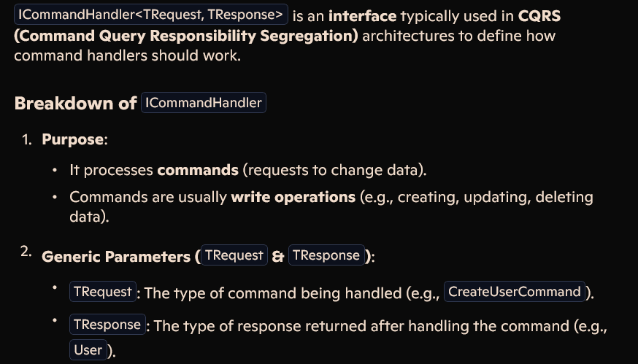
Task: Click '(Command Query Responsibility Segregation)' bold text
Action: pyautogui.click(x=186, y=36)
